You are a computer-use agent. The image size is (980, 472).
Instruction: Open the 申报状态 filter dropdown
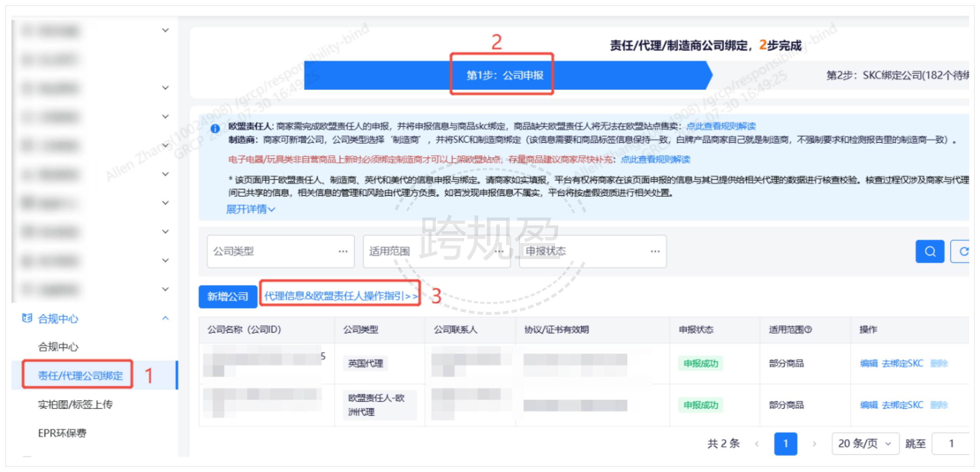tap(592, 251)
